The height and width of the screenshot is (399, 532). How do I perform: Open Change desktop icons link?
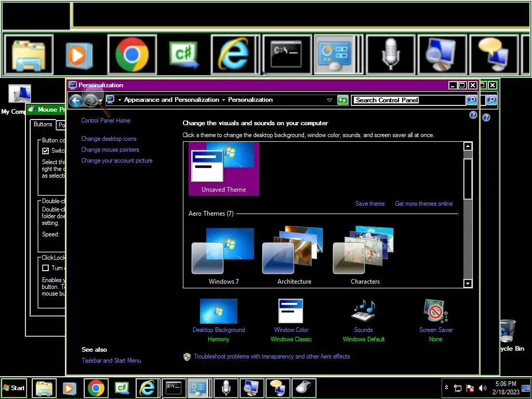(109, 139)
